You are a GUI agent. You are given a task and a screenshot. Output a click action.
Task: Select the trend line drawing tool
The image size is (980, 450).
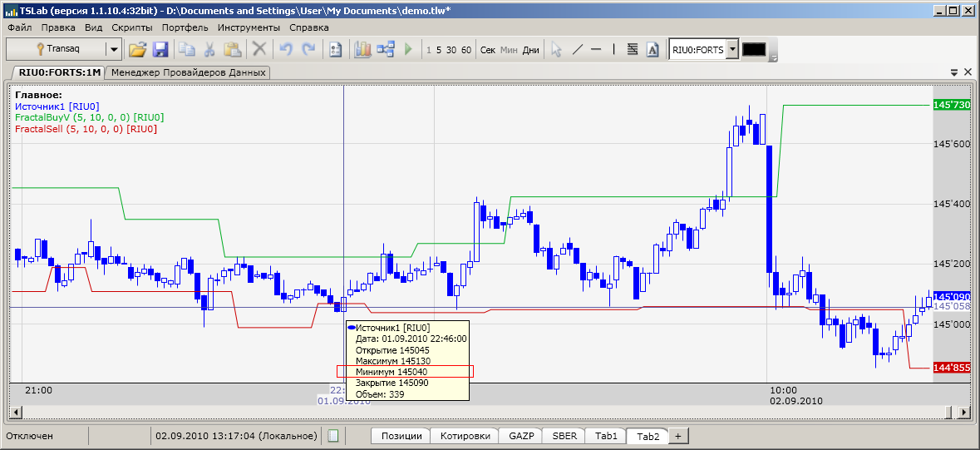[579, 49]
